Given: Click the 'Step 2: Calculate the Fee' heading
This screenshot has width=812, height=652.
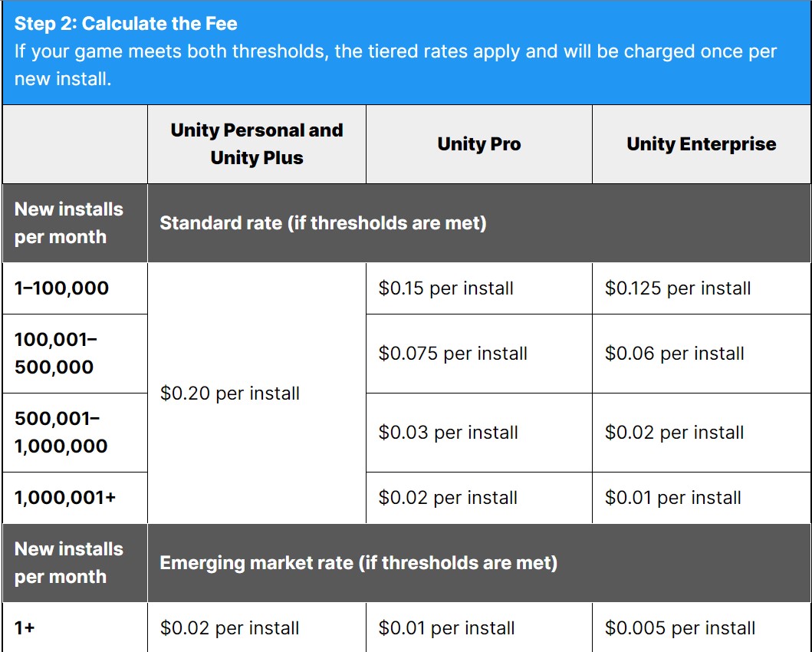Looking at the screenshot, I should [126, 23].
